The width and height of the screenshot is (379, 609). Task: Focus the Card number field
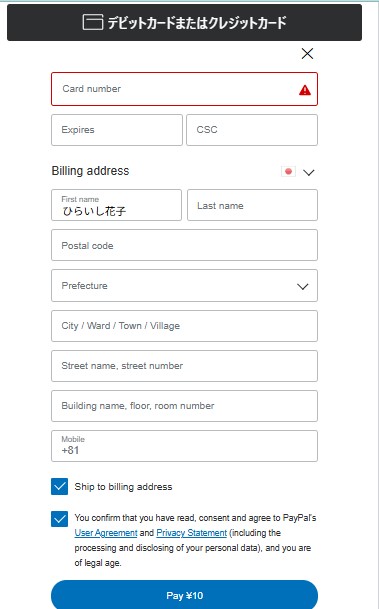(184, 89)
